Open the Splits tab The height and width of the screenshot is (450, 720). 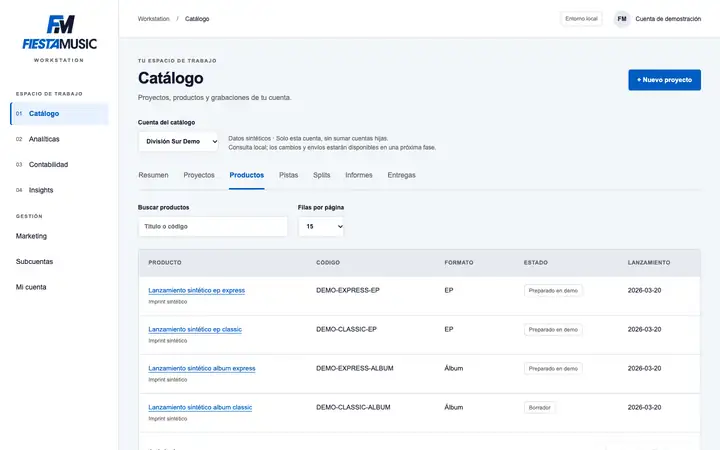pyautogui.click(x=321, y=175)
